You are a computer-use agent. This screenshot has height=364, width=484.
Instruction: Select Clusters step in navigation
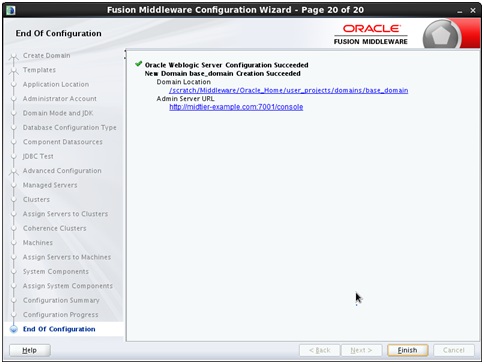[x=36, y=199]
